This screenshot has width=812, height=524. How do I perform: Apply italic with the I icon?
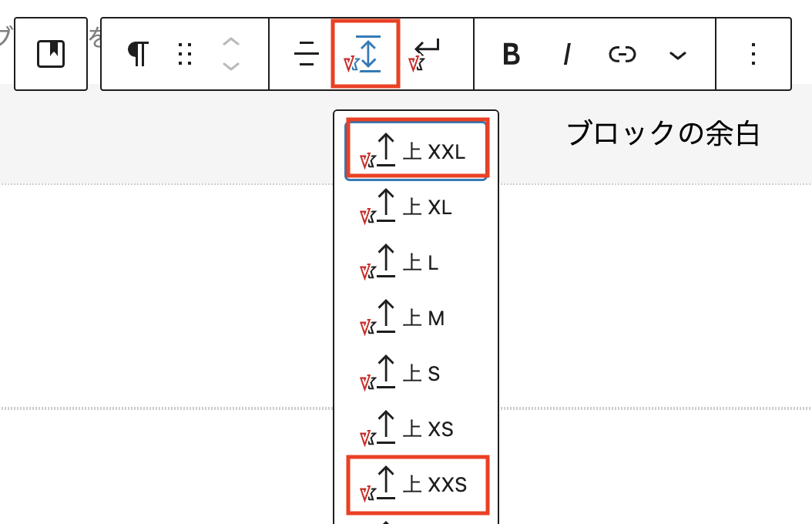(566, 54)
